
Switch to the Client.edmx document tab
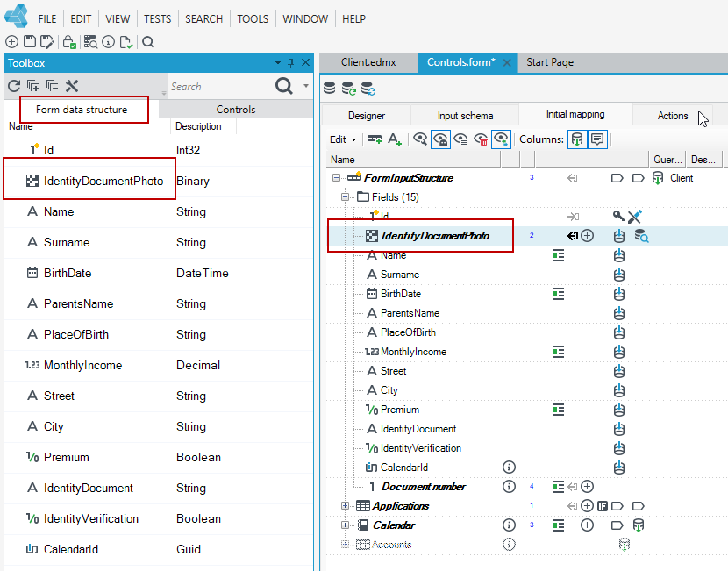pos(368,62)
